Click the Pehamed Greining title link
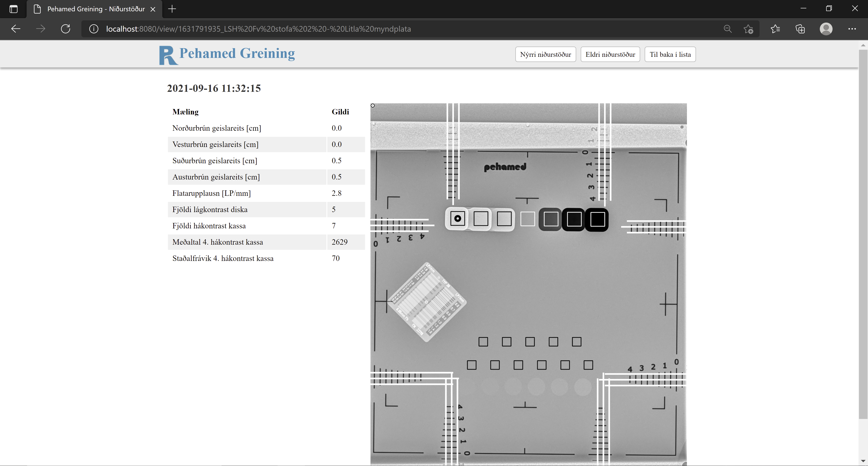868x466 pixels. coord(237,53)
